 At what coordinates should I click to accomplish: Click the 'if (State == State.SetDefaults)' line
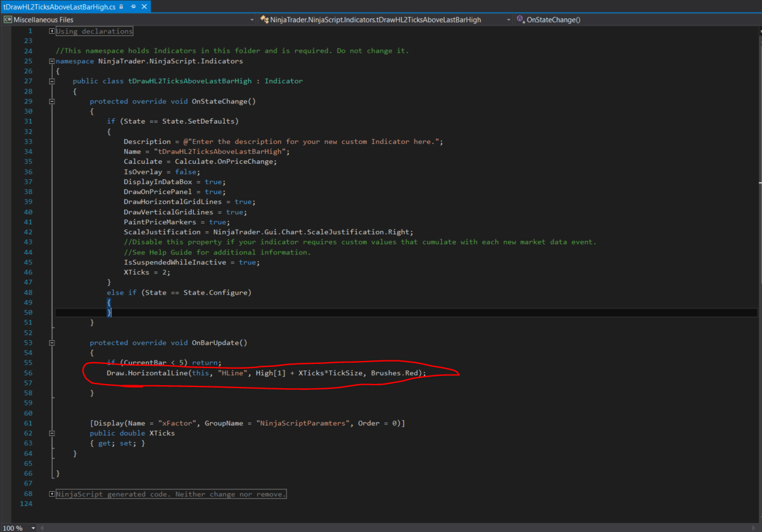(x=172, y=121)
